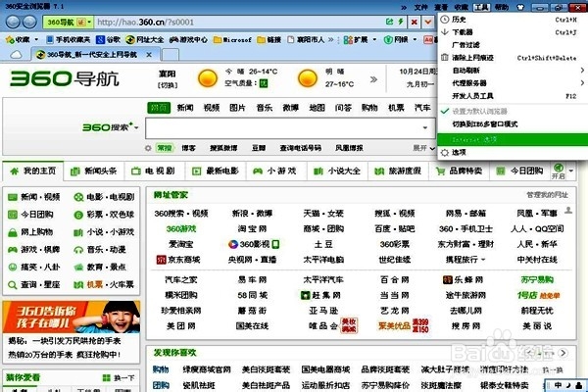Toggle 设置为默认浏览器 checked menu item
This screenshot has width=588, height=392.
513,111
